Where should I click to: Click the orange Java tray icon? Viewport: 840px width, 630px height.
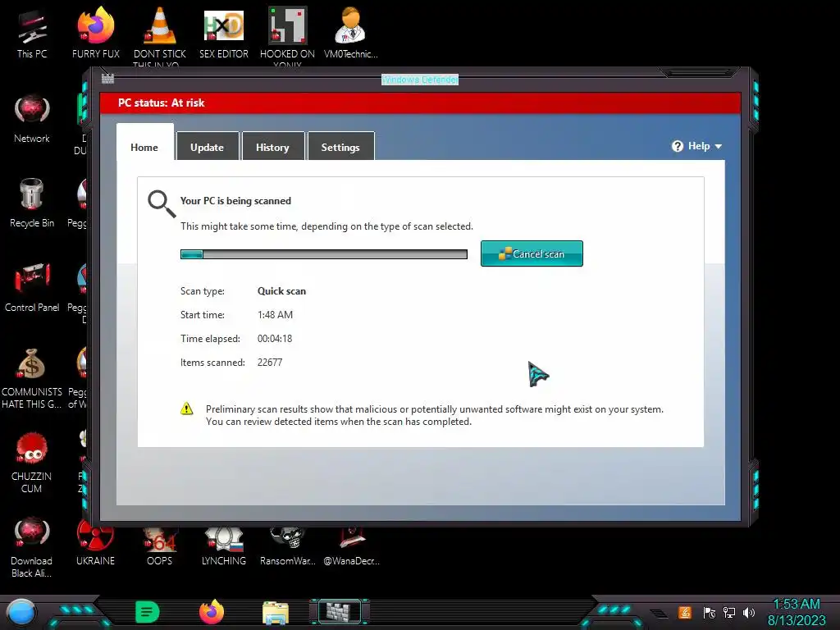coord(685,612)
